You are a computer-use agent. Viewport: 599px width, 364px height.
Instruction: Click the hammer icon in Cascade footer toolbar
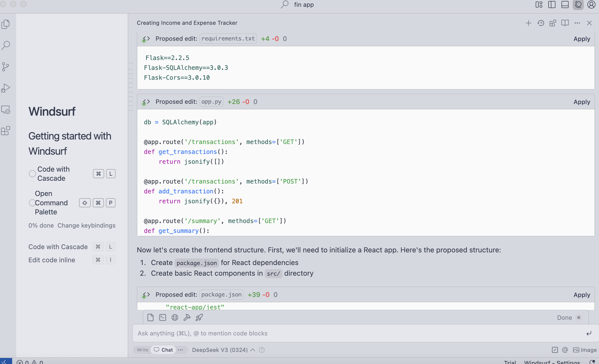[187, 318]
